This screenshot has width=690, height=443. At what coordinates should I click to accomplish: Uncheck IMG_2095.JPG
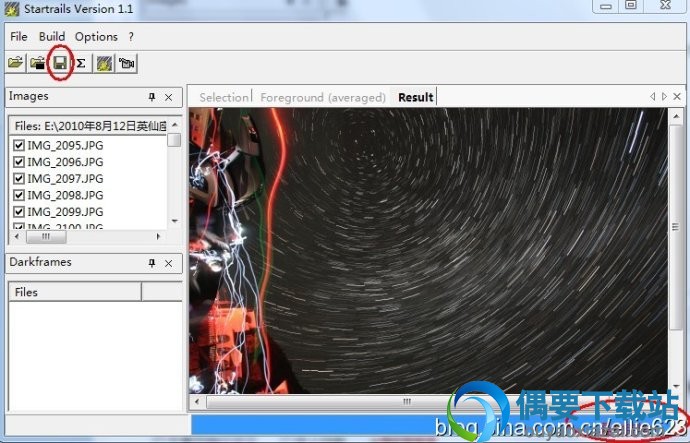[x=18, y=145]
